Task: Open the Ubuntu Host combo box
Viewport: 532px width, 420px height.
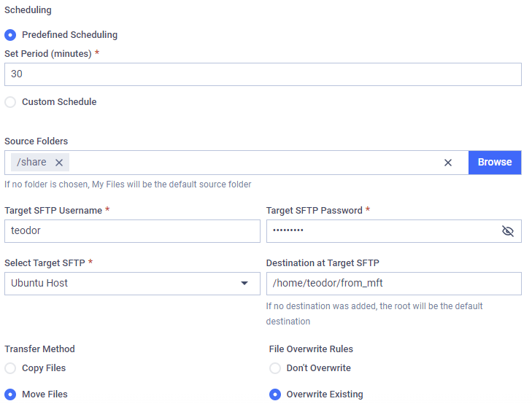Action: tap(132, 284)
